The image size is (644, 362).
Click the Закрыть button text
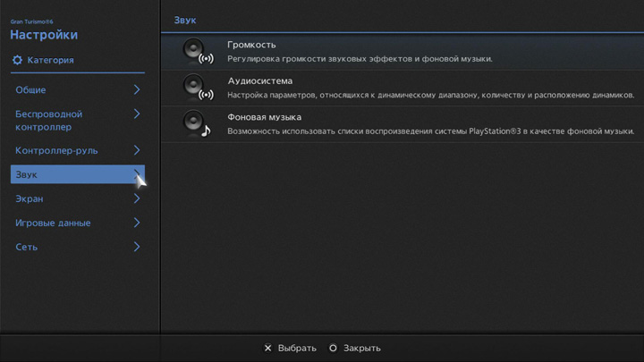361,348
